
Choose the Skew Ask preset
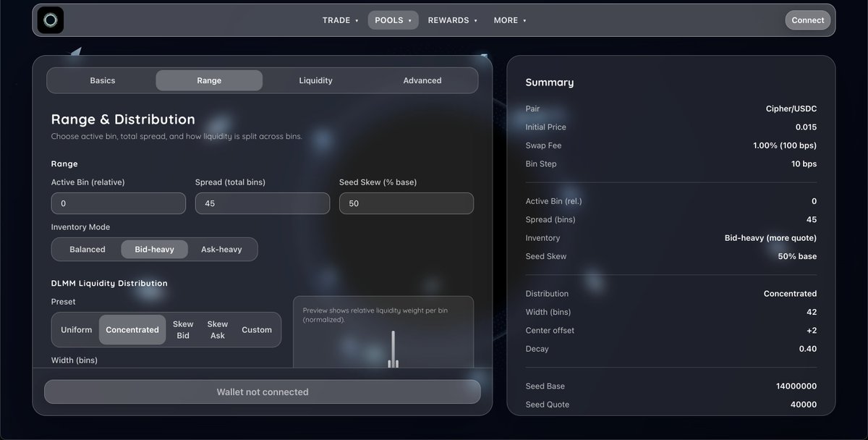(218, 329)
